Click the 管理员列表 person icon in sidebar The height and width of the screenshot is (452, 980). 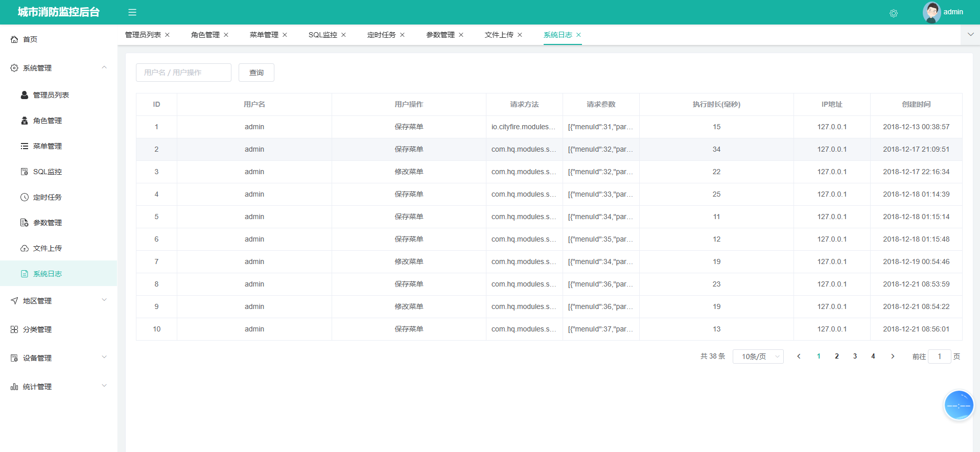coord(24,95)
